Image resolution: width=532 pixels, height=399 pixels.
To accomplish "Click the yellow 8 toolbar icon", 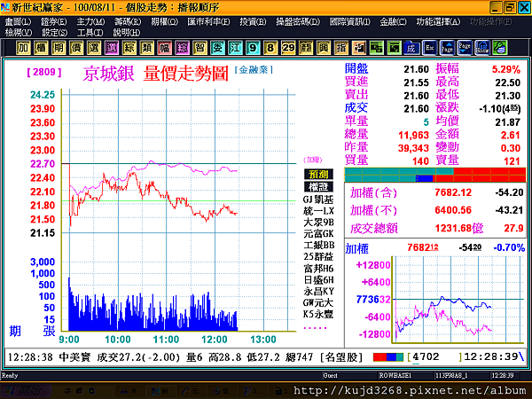I will coord(270,48).
